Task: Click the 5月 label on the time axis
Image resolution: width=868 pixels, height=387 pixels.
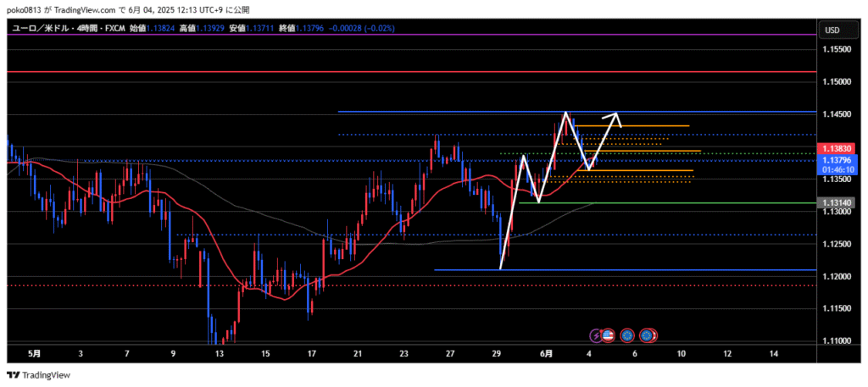Action: point(34,353)
